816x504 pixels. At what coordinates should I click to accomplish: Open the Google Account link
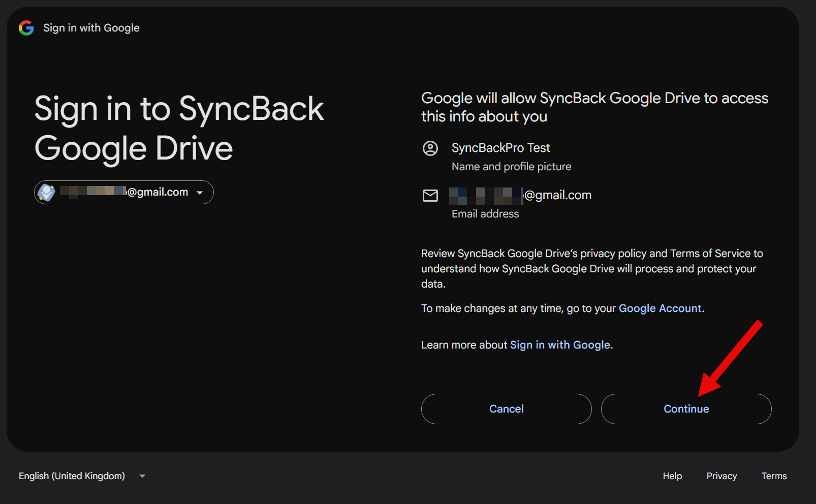[660, 308]
